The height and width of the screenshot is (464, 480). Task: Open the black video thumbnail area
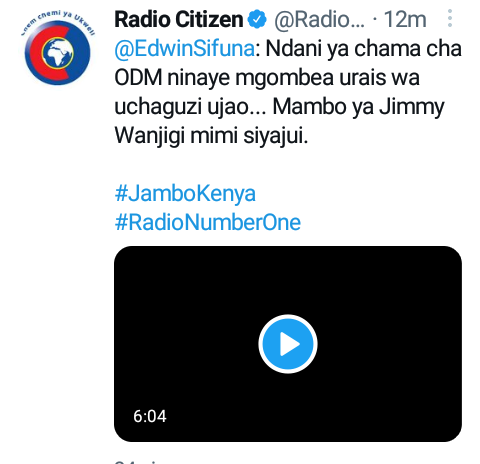pos(288,344)
